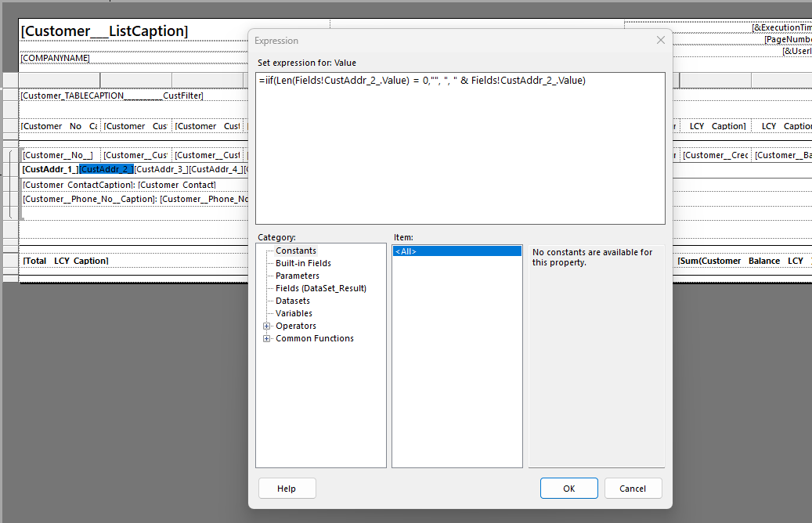Select the Datasets category
The width and height of the screenshot is (812, 523).
coord(291,300)
